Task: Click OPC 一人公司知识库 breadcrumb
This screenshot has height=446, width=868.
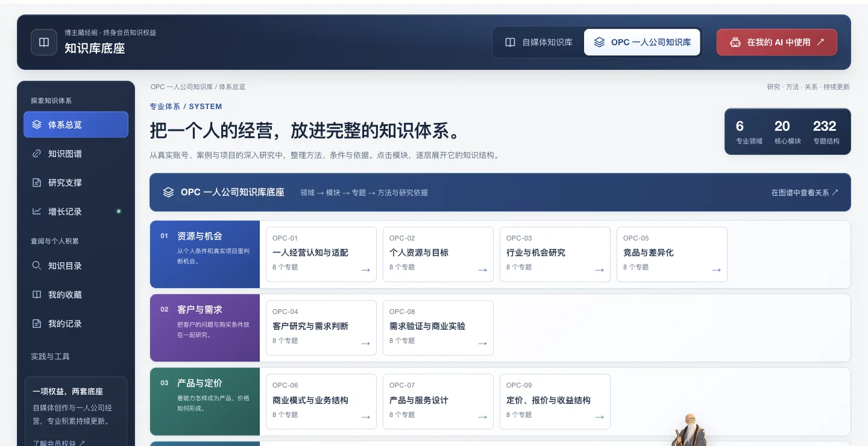Action: pyautogui.click(x=181, y=87)
